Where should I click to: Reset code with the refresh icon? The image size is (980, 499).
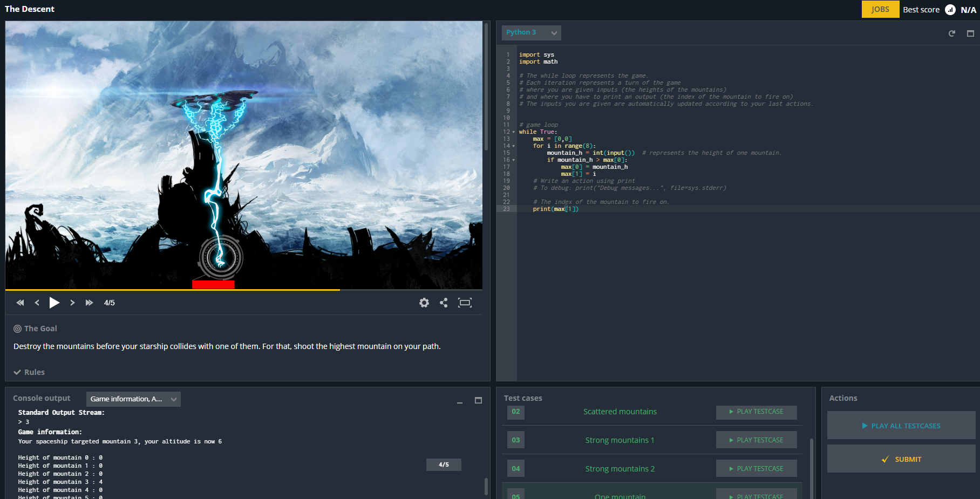952,33
